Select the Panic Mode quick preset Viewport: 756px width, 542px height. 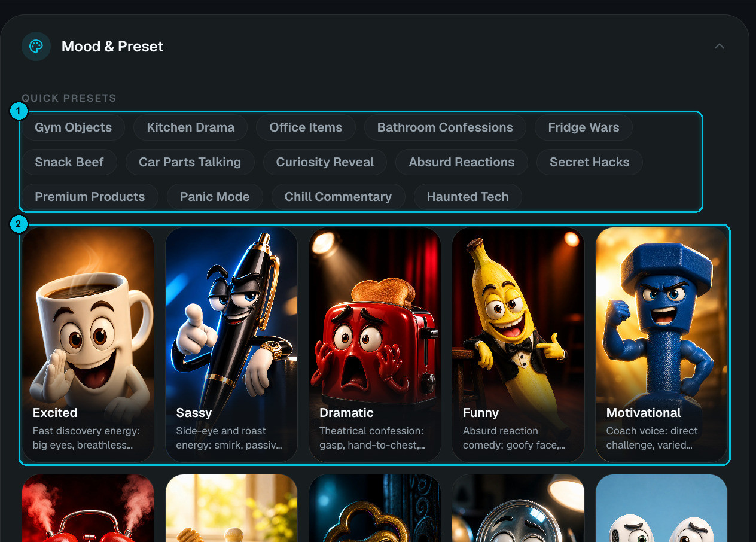(215, 197)
